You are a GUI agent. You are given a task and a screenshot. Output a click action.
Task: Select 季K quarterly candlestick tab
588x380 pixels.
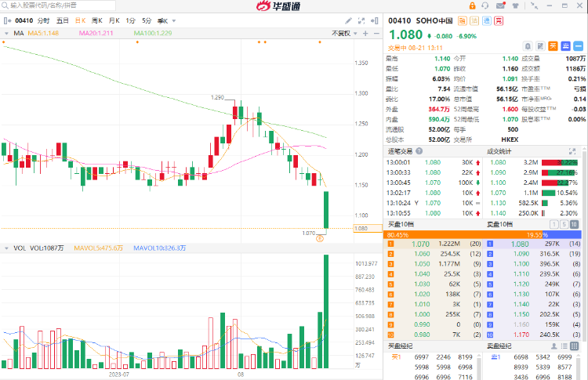[x=162, y=20]
